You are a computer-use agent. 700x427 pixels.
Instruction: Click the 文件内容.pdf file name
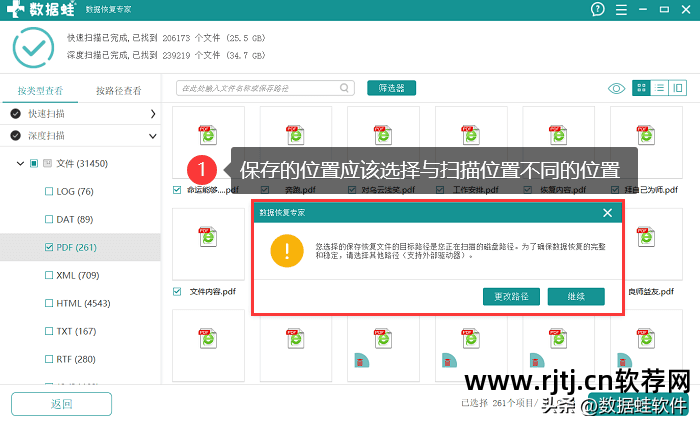[x=212, y=292]
